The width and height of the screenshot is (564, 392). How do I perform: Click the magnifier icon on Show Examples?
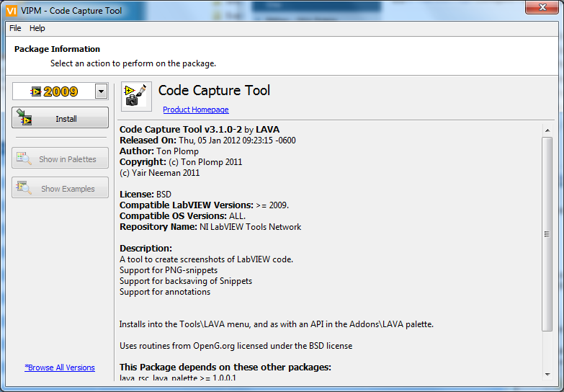coord(24,187)
